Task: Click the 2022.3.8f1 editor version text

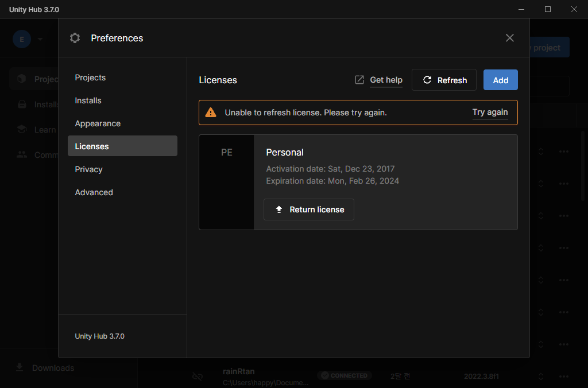Action: point(481,377)
